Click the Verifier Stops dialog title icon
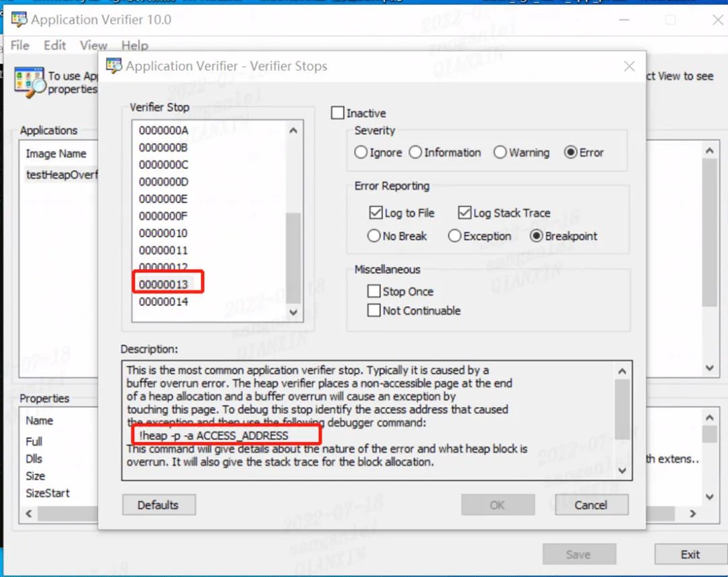The height and width of the screenshot is (577, 728). (x=114, y=66)
